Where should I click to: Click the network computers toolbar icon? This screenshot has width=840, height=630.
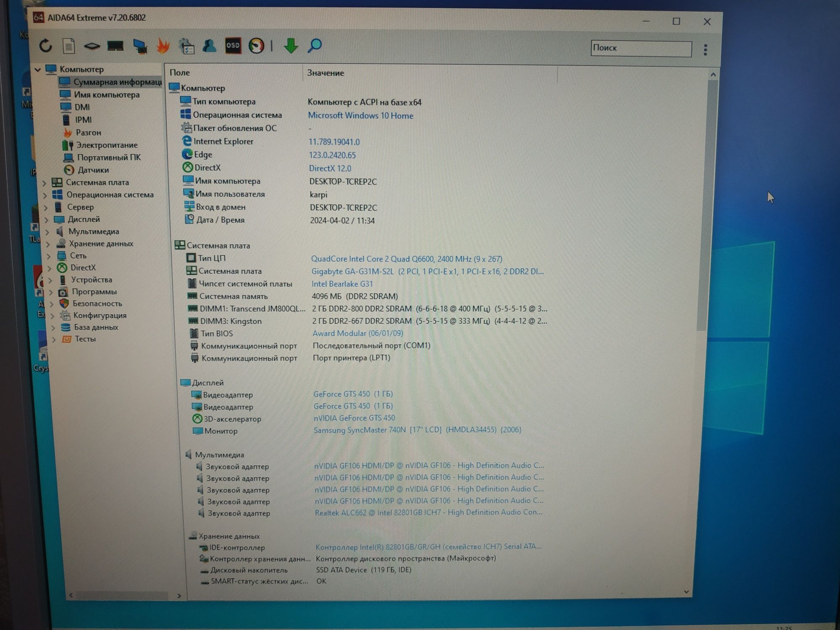139,46
